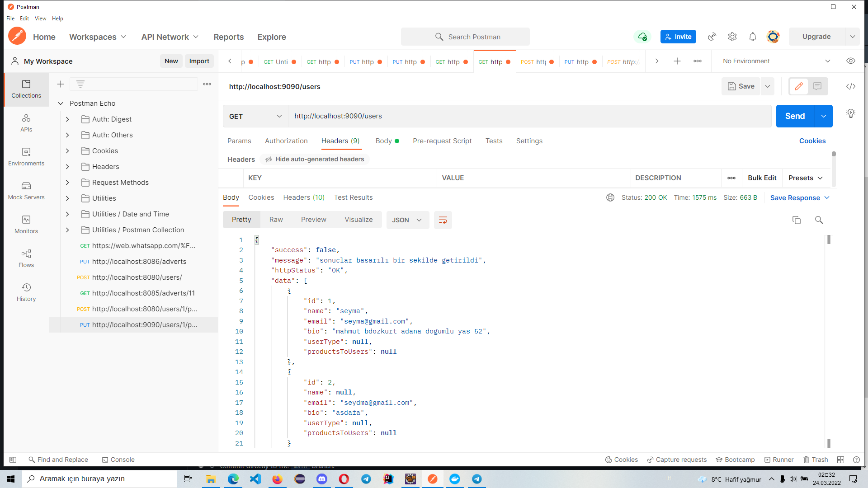Image resolution: width=868 pixels, height=488 pixels.
Task: Switch to the Pre-request Script tab
Action: pyautogui.click(x=442, y=141)
